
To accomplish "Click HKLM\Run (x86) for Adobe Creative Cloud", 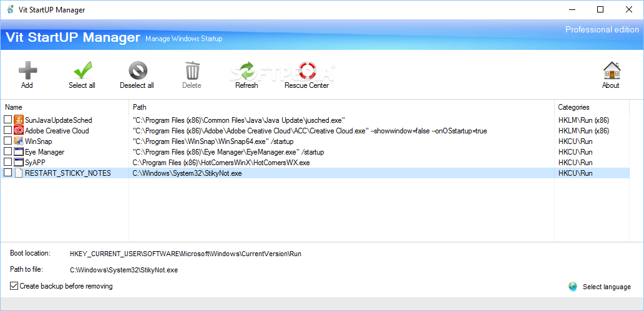I will [x=583, y=131].
